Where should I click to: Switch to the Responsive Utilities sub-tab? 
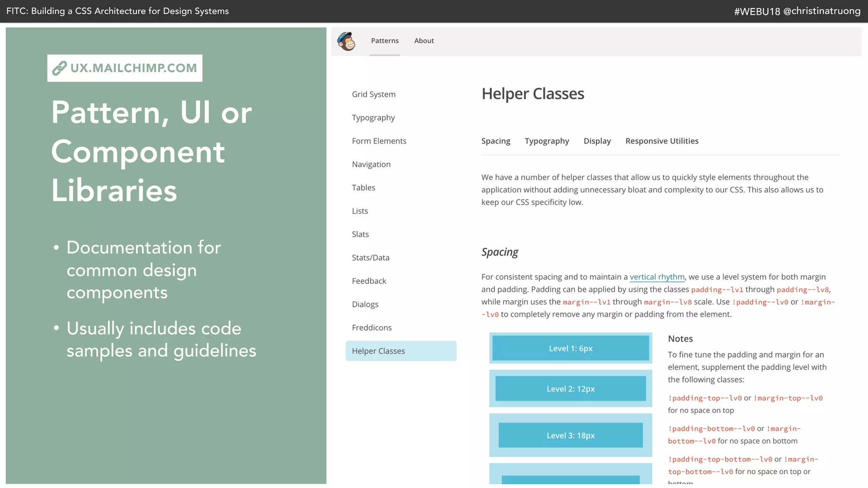(662, 141)
